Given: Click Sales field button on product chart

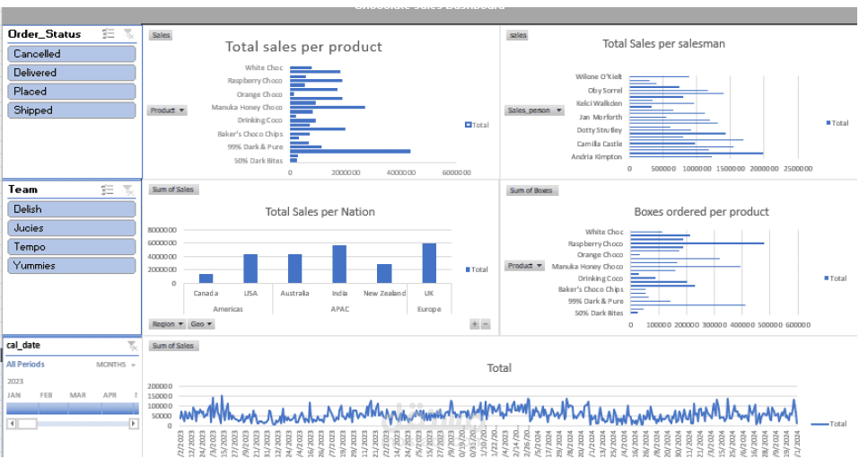Looking at the screenshot, I should pos(161,35).
